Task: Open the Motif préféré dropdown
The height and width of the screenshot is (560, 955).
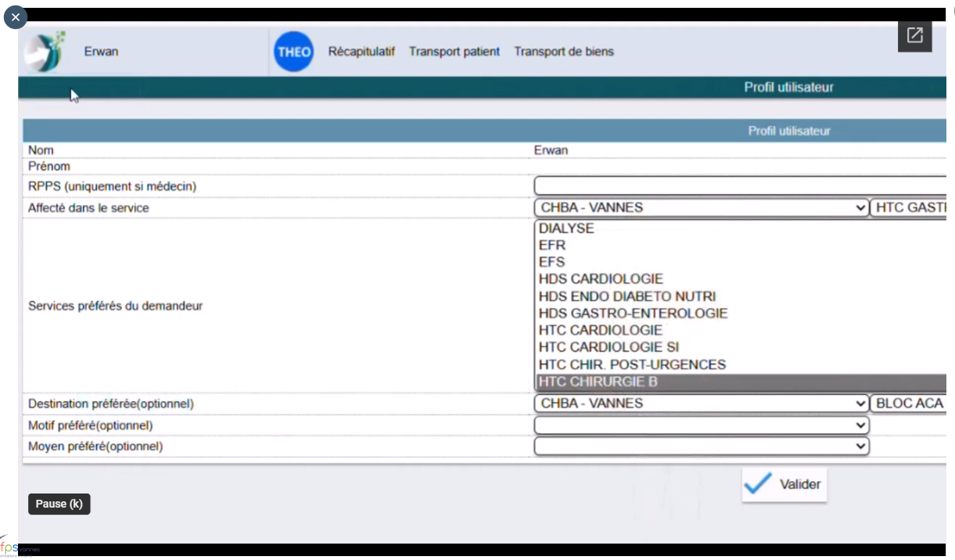Action: coord(701,425)
